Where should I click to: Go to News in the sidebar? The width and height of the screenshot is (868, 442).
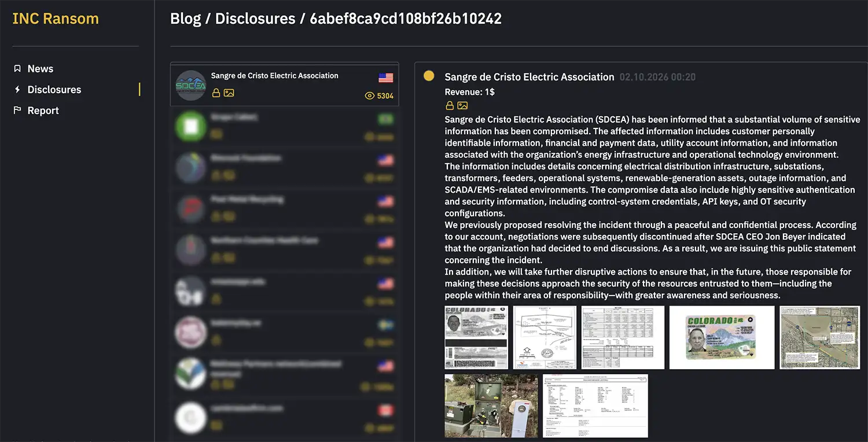point(41,69)
